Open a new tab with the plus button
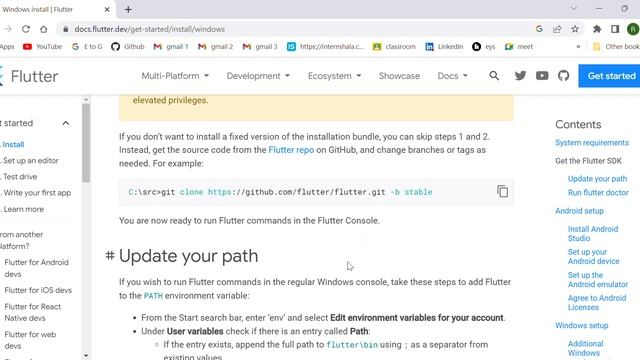 coord(128,9)
